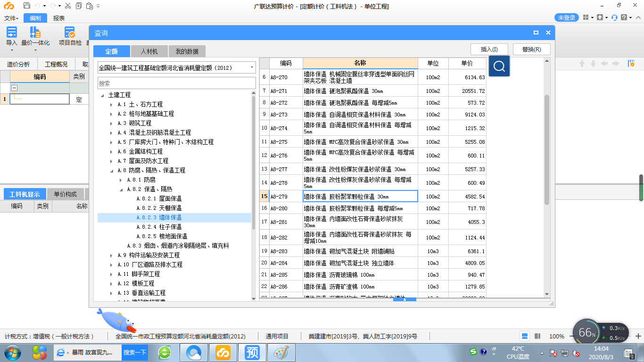Open the Glodon 预 app in taskbar
This screenshot has height=362, width=644.
pyautogui.click(x=252, y=352)
